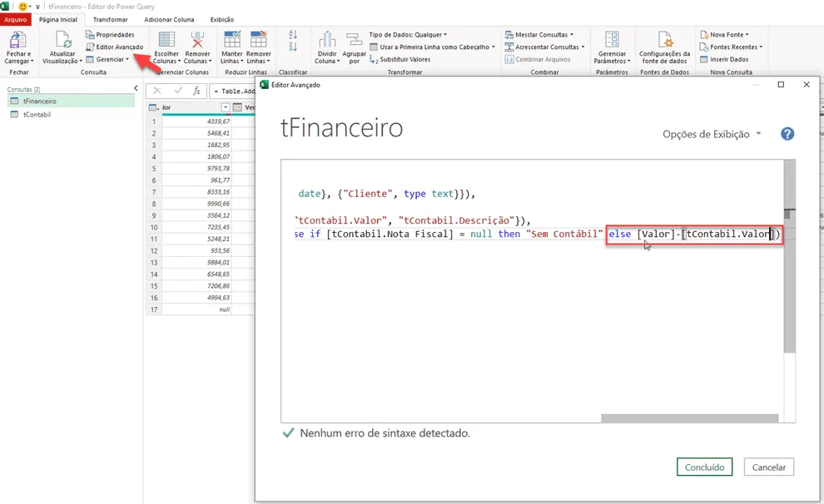Screen dimensions: 824x504
Task: Select the tContabil query
Action: tap(71, 115)
